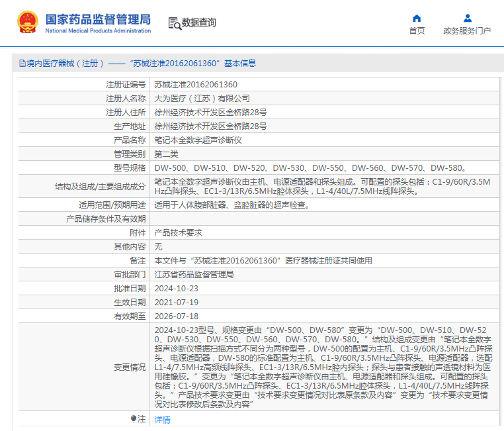The height and width of the screenshot is (431, 504).
Task: Open the 政务服务门户 text link
Action: (x=467, y=31)
